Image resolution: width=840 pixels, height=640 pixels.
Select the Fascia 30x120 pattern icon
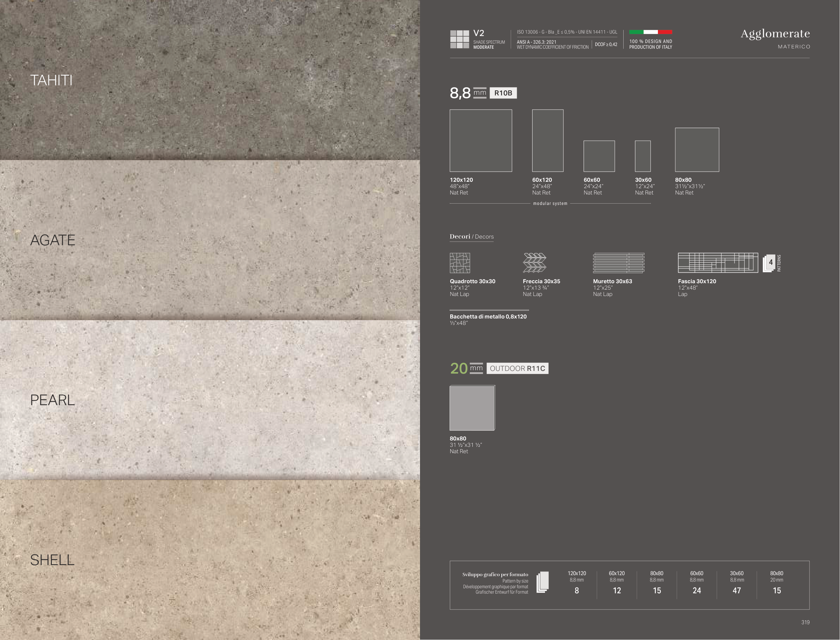(718, 263)
